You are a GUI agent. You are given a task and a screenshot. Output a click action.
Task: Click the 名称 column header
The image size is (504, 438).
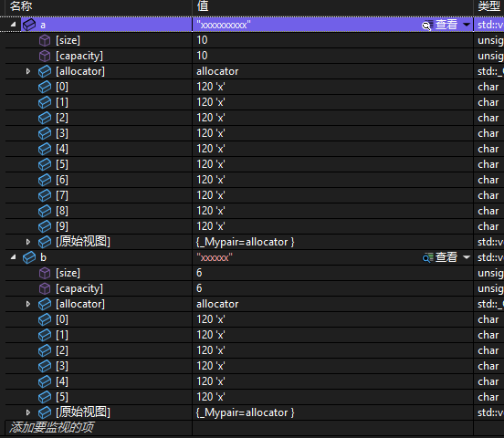(x=21, y=5)
